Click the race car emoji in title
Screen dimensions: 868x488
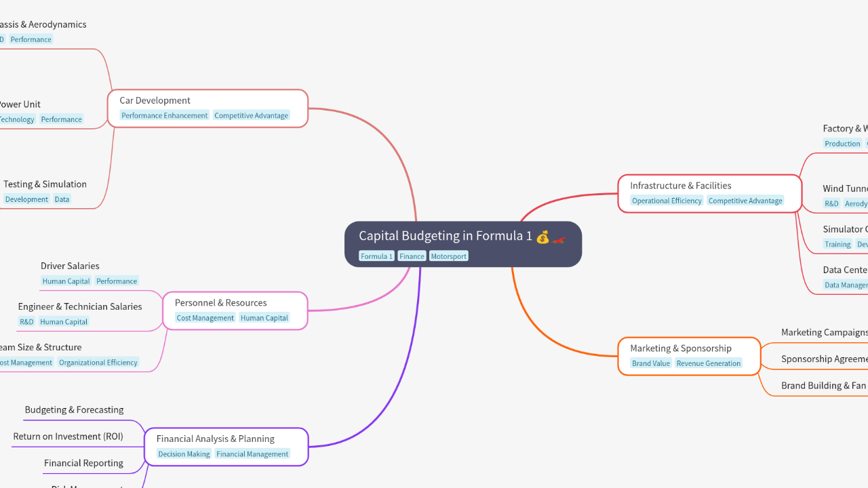coord(559,238)
